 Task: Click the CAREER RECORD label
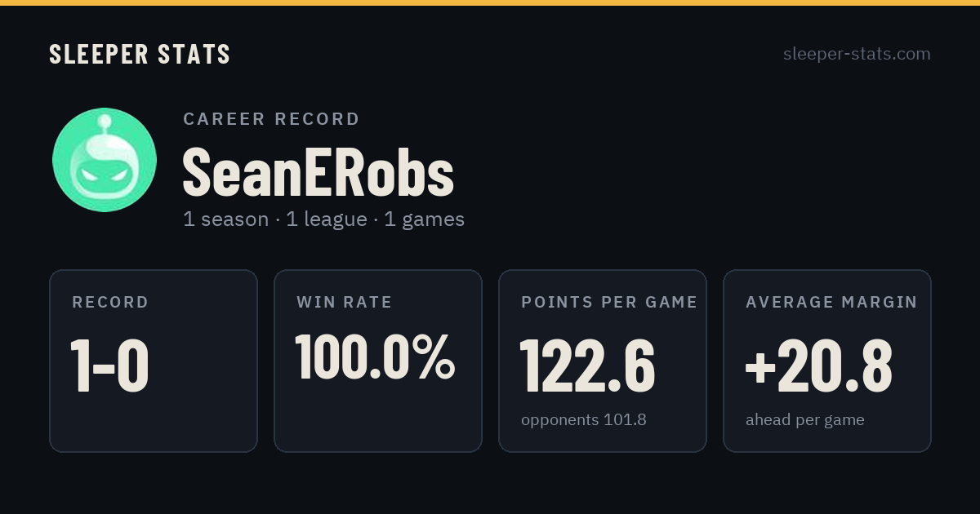pos(271,119)
